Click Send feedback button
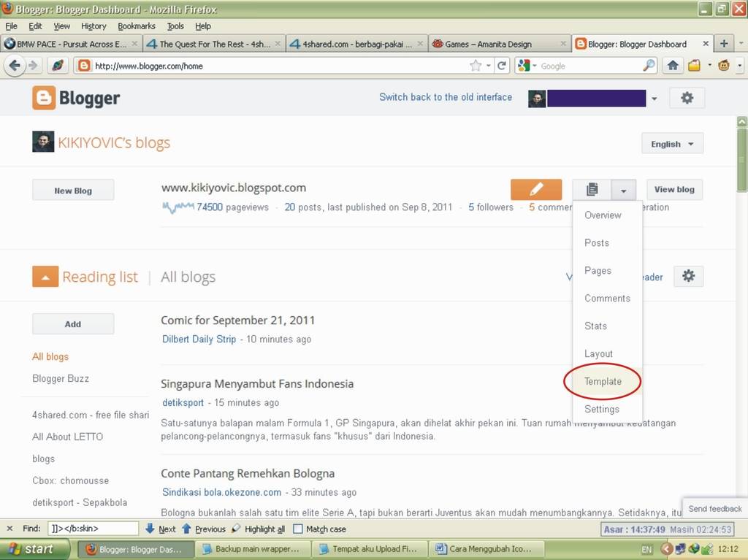Screen dimensions: 748x560 pos(714,508)
